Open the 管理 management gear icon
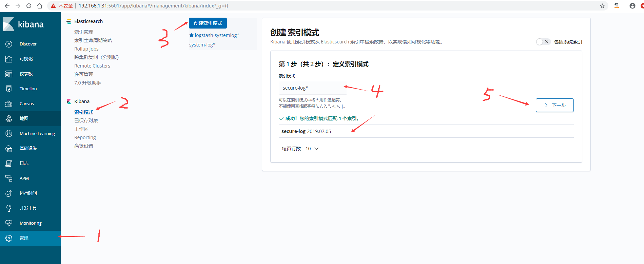 coord(9,238)
